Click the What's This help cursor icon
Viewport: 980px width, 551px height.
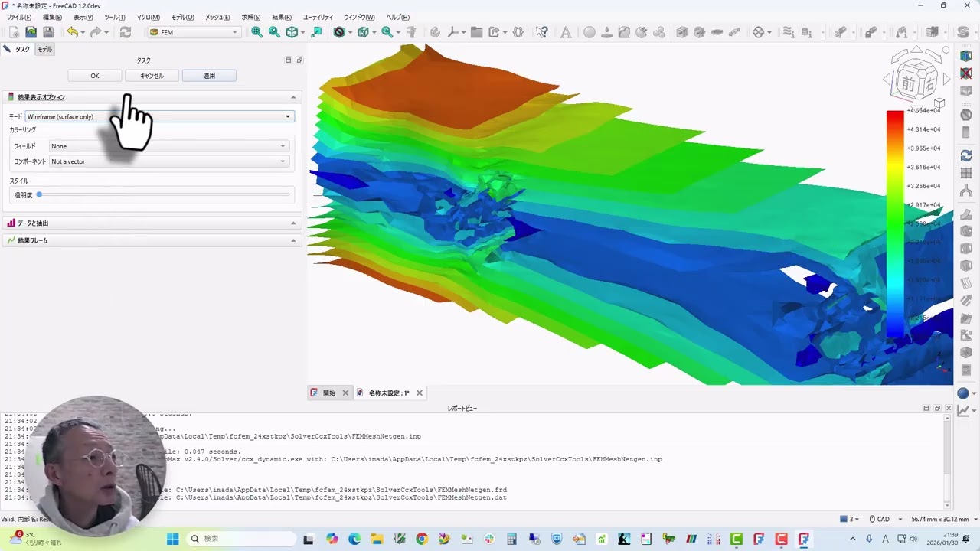542,32
